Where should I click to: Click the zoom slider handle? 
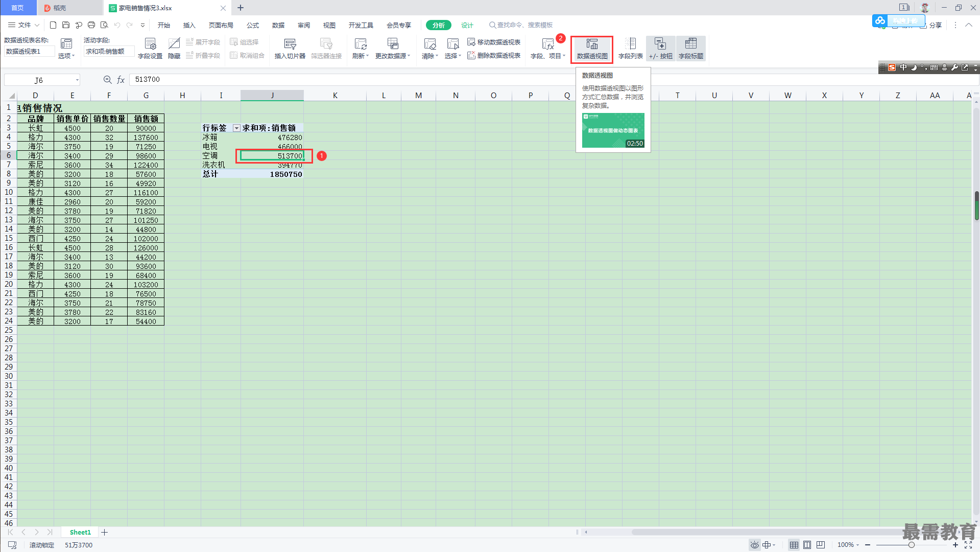coord(912,545)
